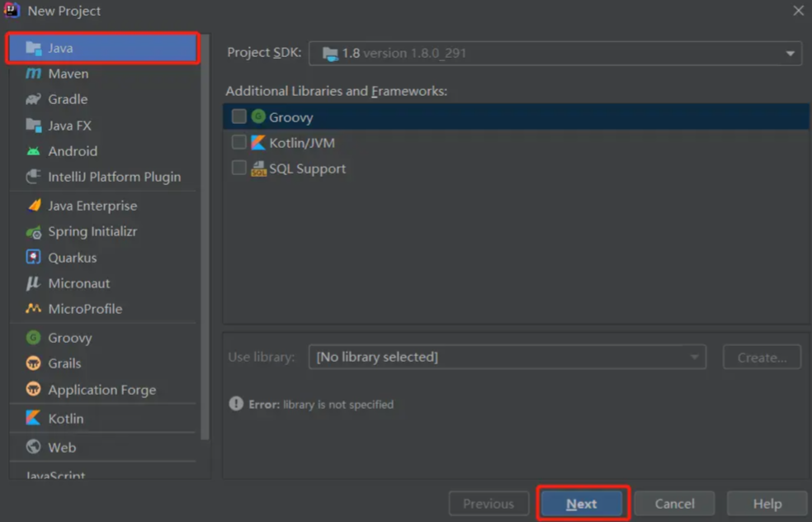This screenshot has width=812, height=522.
Task: Open the Use library dropdown
Action: (x=507, y=357)
